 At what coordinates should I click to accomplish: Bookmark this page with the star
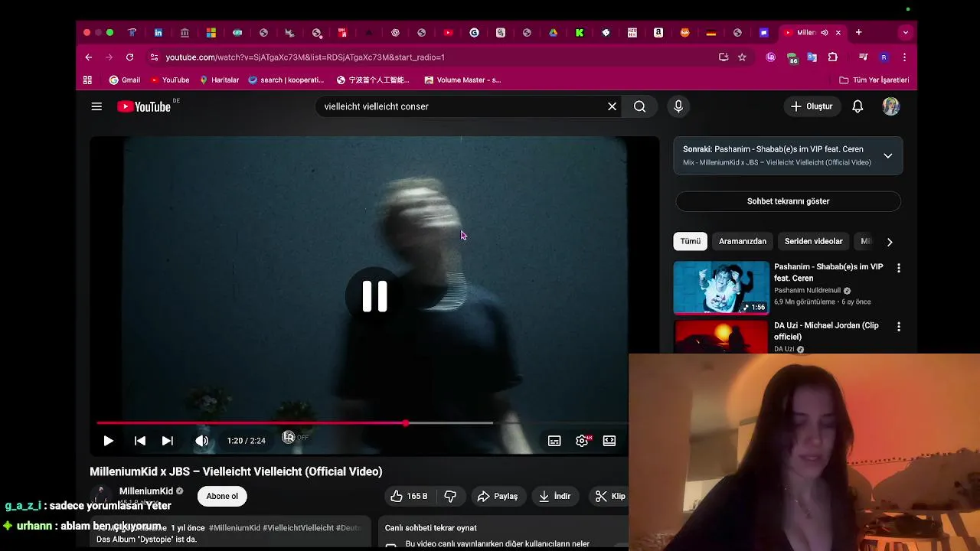(x=742, y=57)
